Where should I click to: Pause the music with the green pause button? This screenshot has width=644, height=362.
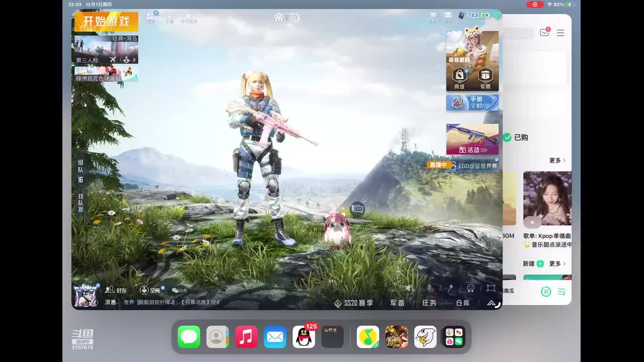pos(546,291)
